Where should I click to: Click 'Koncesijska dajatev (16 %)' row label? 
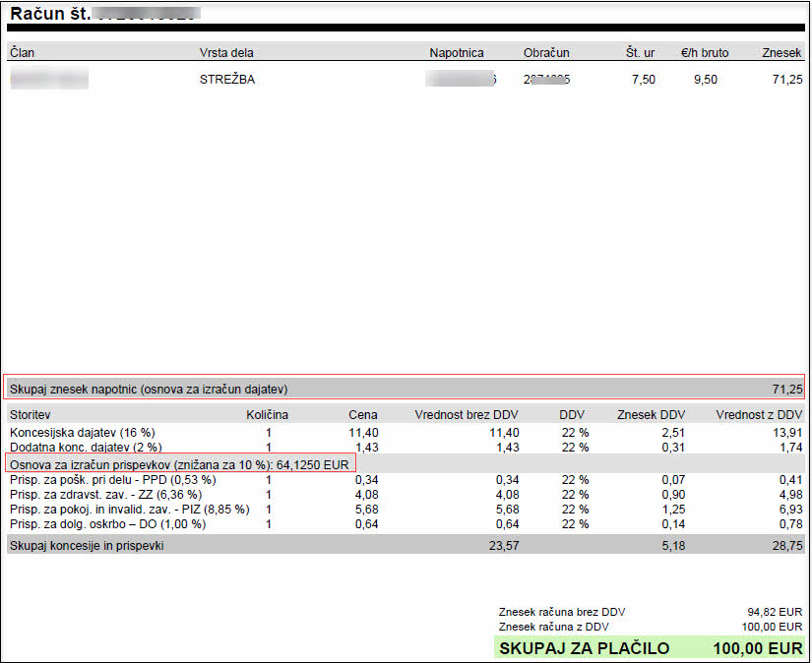(83, 433)
